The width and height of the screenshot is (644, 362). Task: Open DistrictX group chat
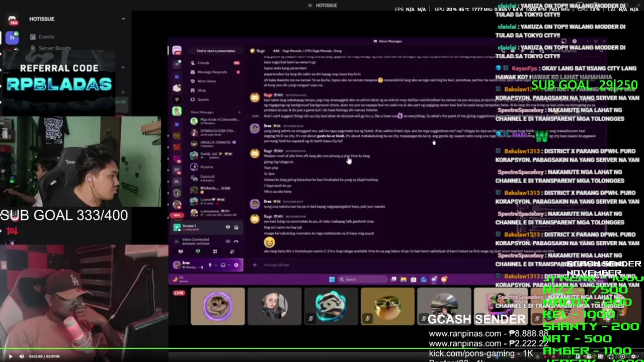click(215, 178)
